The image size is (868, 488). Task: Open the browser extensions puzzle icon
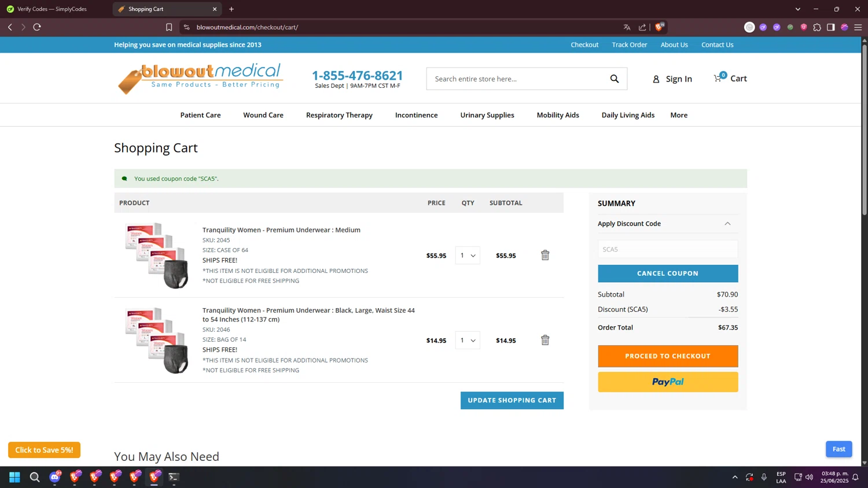[x=817, y=27]
